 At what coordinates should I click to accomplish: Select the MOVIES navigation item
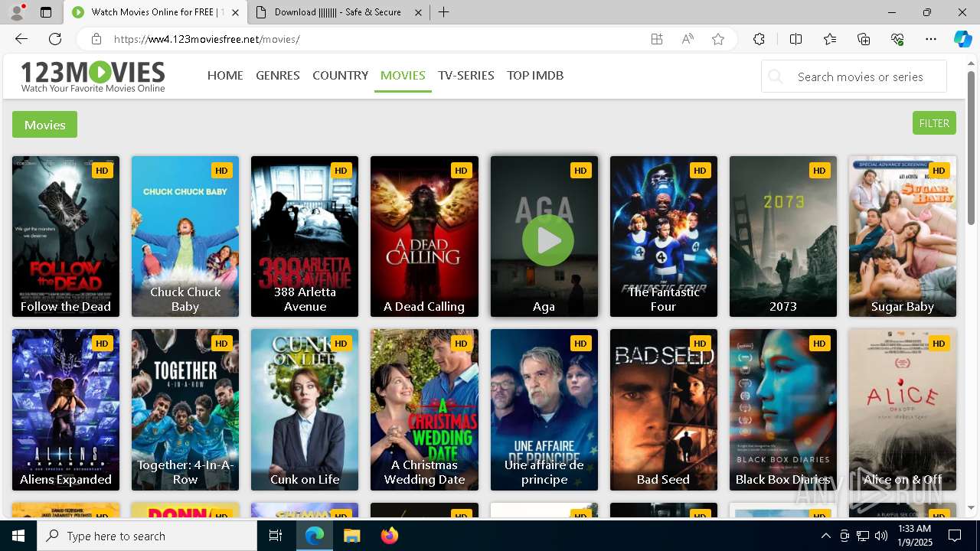click(403, 75)
